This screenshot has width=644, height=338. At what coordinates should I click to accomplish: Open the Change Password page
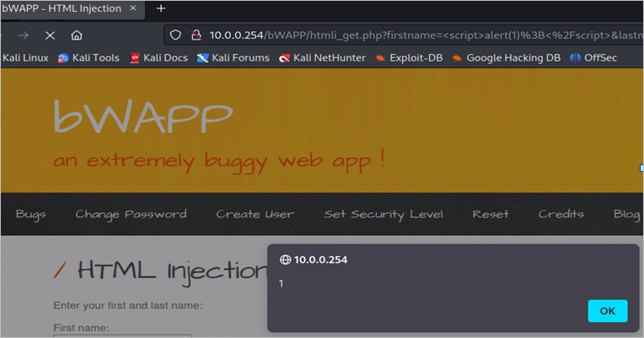(131, 214)
